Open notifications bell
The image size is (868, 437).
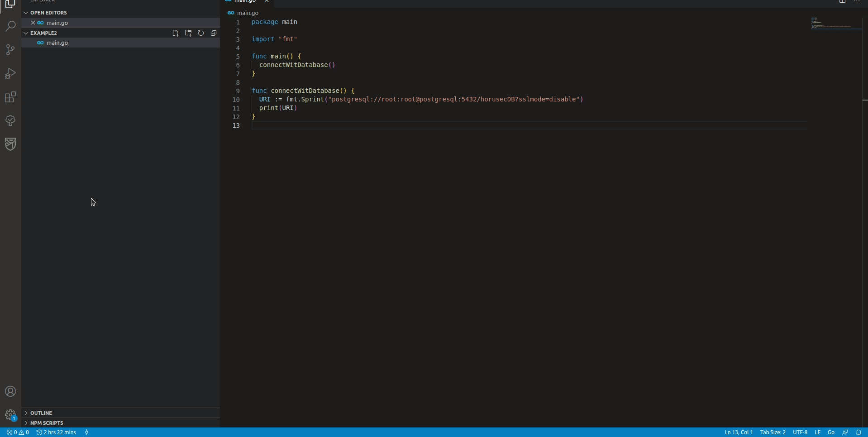pos(858,432)
